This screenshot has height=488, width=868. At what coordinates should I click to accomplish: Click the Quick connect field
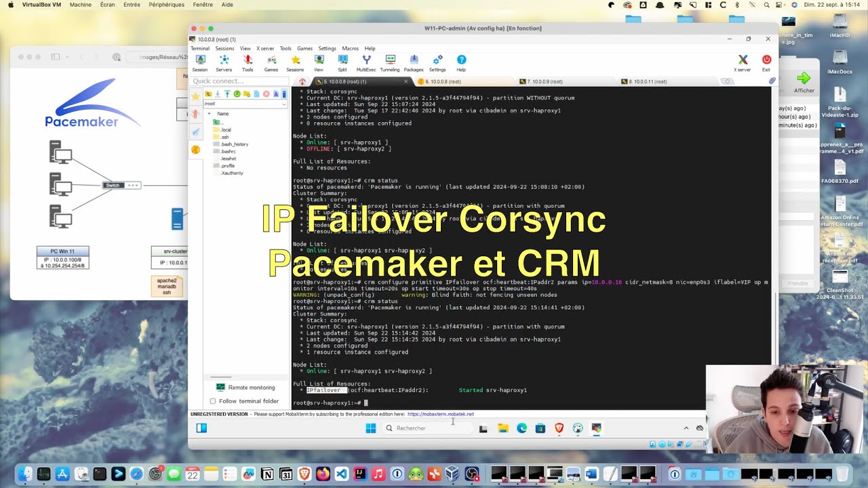[x=239, y=81]
